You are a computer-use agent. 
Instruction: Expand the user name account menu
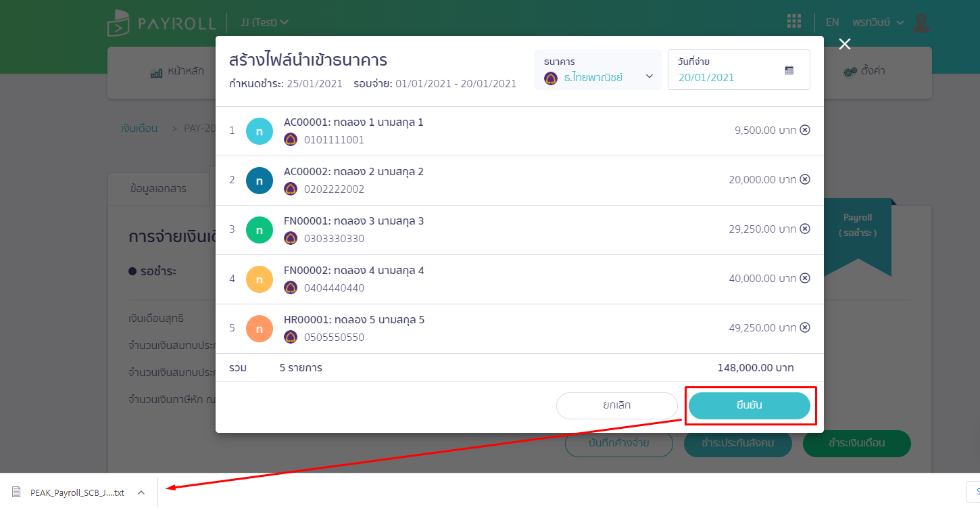pyautogui.click(x=877, y=22)
